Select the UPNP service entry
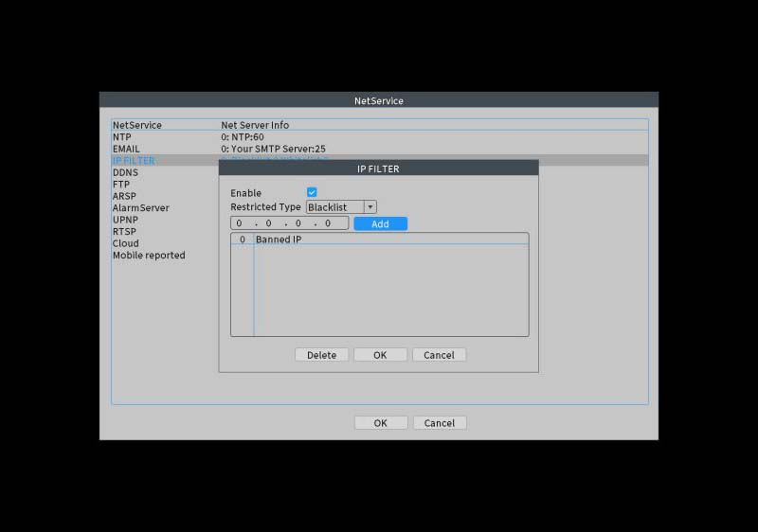The image size is (758, 532). click(x=125, y=220)
